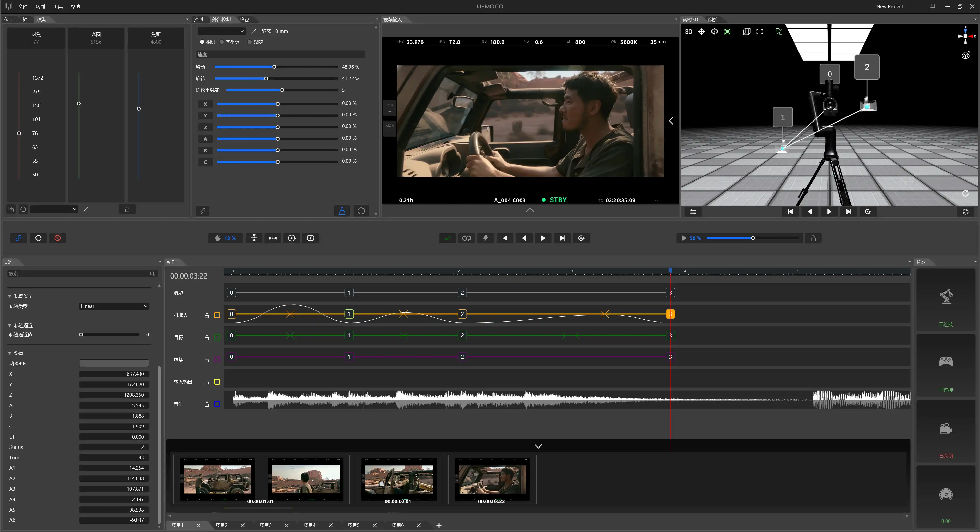Image resolution: width=980 pixels, height=532 pixels.
Task: Toggle lock on the 机器人 track
Action: click(207, 316)
